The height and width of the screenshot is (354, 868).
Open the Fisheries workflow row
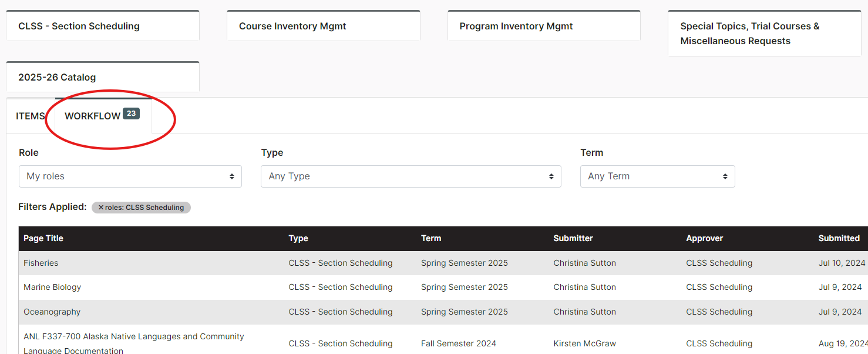click(41, 263)
